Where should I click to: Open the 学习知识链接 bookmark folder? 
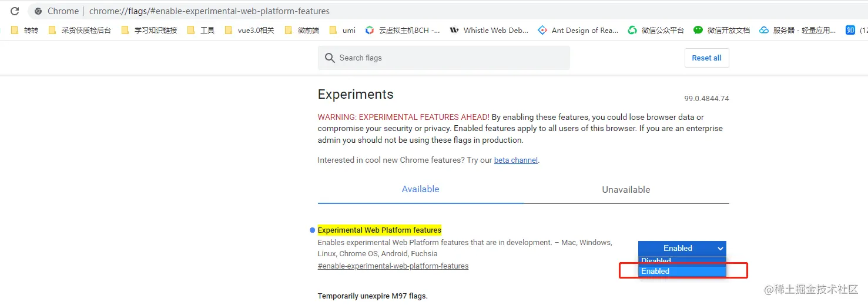(x=149, y=30)
